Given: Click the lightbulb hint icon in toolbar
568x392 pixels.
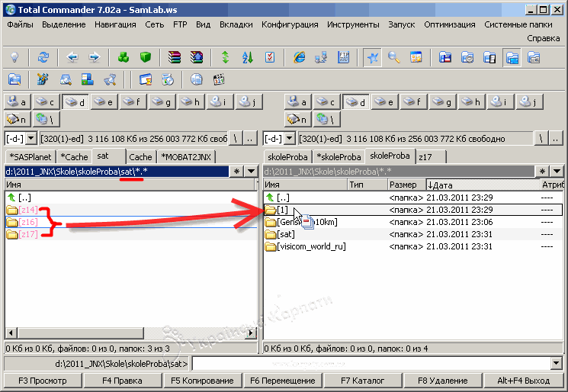Looking at the screenshot, I should 14,57.
